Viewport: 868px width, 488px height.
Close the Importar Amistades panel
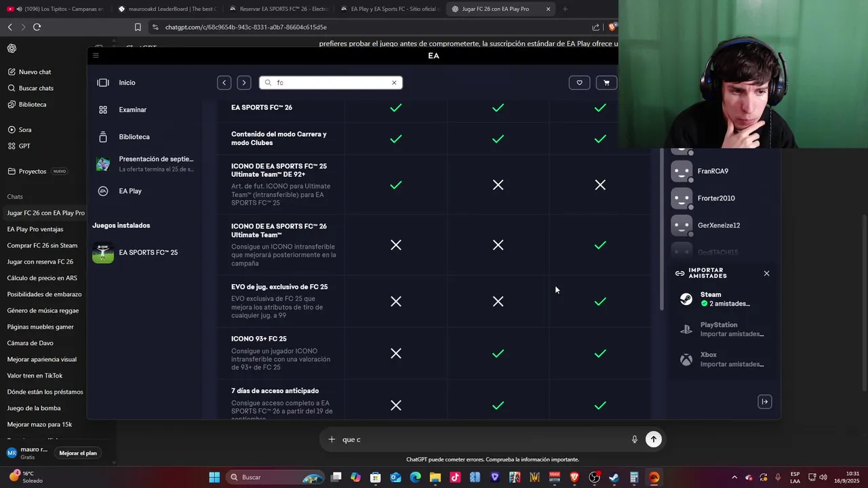click(767, 274)
